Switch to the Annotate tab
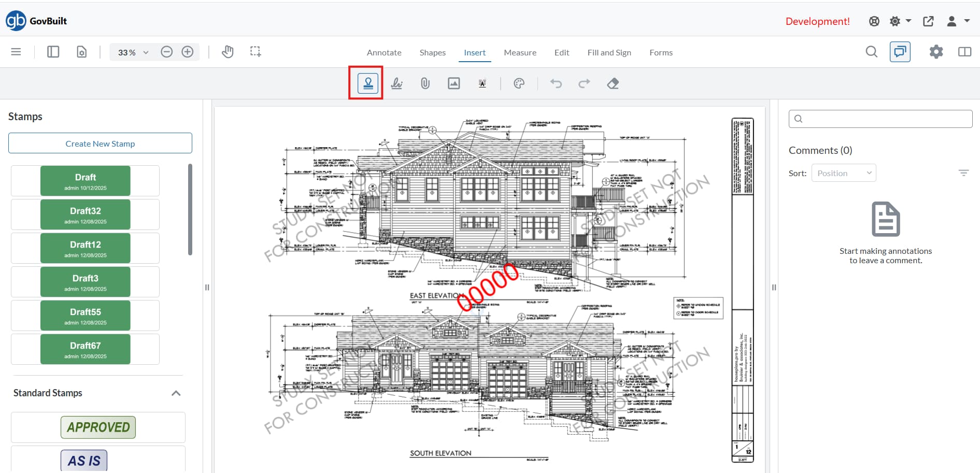The width and height of the screenshot is (980, 473). tap(384, 52)
